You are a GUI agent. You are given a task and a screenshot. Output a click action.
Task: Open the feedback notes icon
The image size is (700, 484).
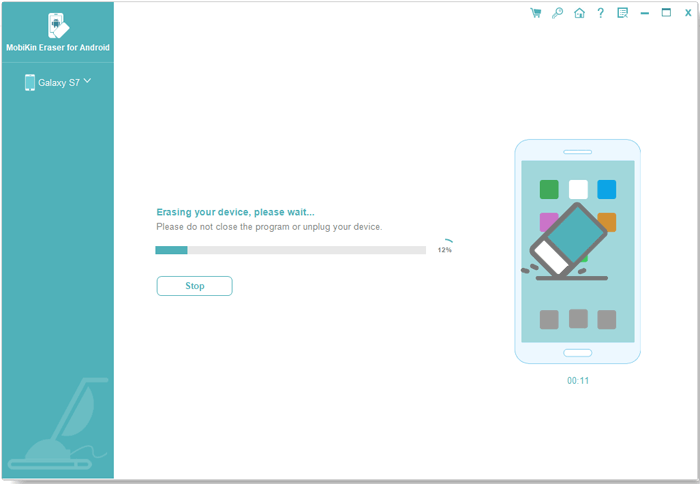coord(622,13)
